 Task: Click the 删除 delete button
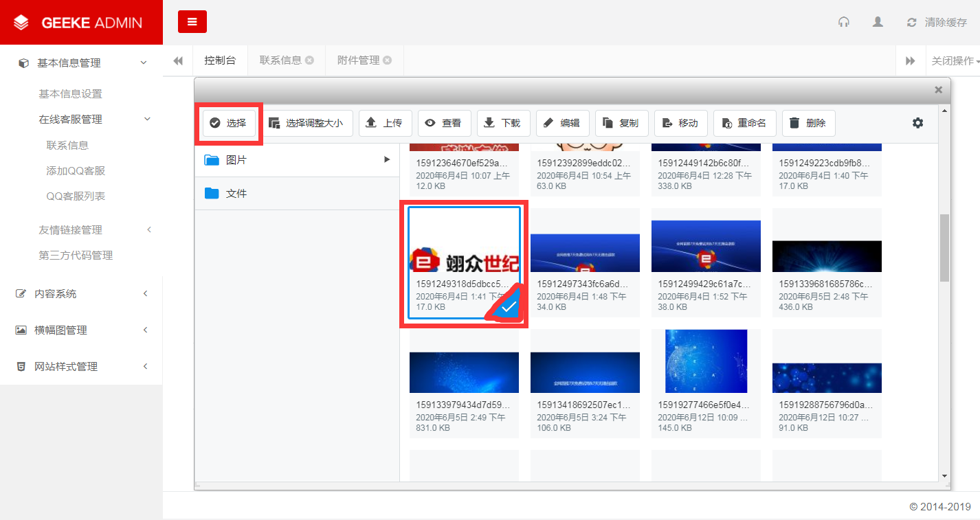pos(808,123)
